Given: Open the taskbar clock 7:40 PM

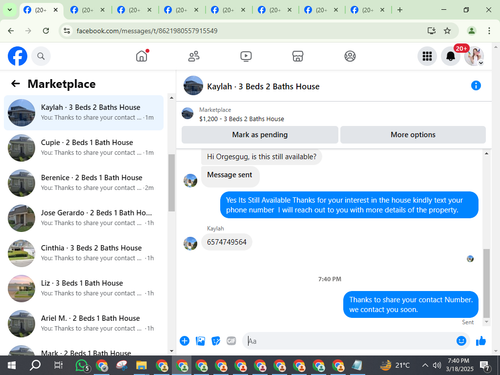Looking at the screenshot, I should (x=460, y=365).
